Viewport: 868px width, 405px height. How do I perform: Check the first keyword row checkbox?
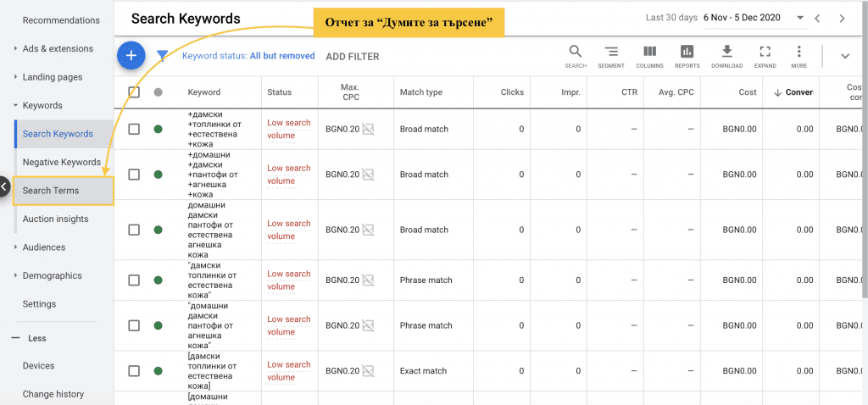(x=134, y=129)
